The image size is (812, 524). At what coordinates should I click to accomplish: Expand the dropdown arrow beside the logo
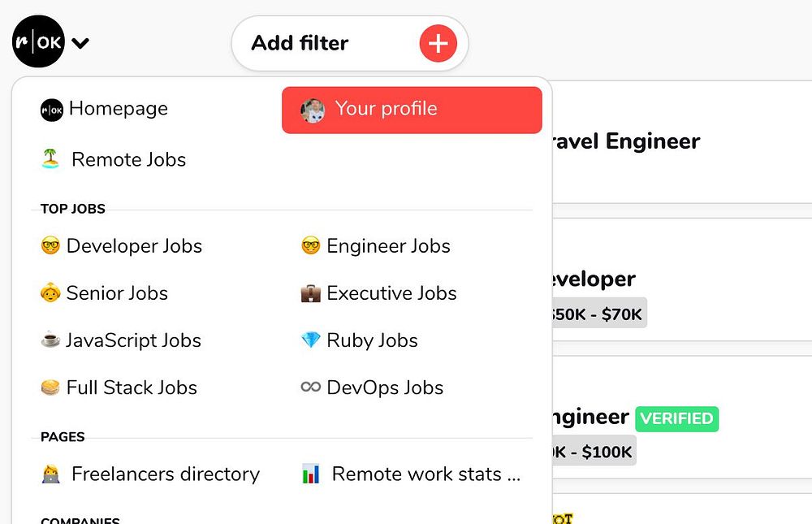(80, 43)
